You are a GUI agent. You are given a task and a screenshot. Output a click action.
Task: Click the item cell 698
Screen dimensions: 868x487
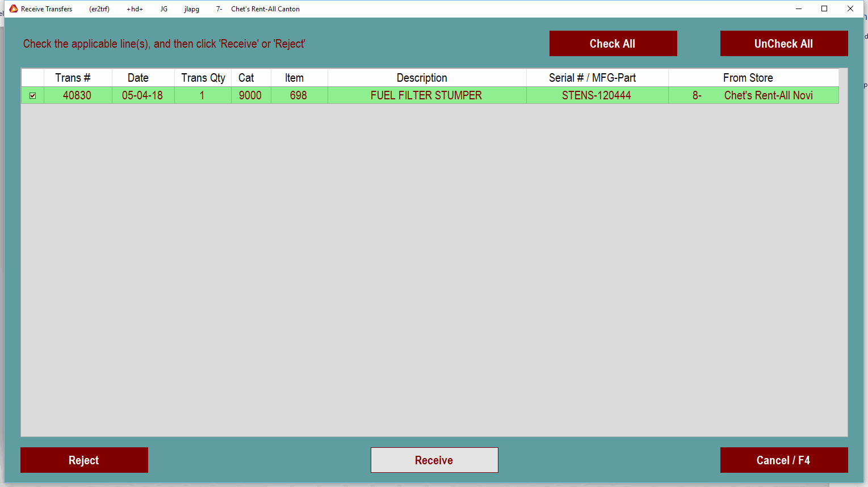(x=299, y=95)
